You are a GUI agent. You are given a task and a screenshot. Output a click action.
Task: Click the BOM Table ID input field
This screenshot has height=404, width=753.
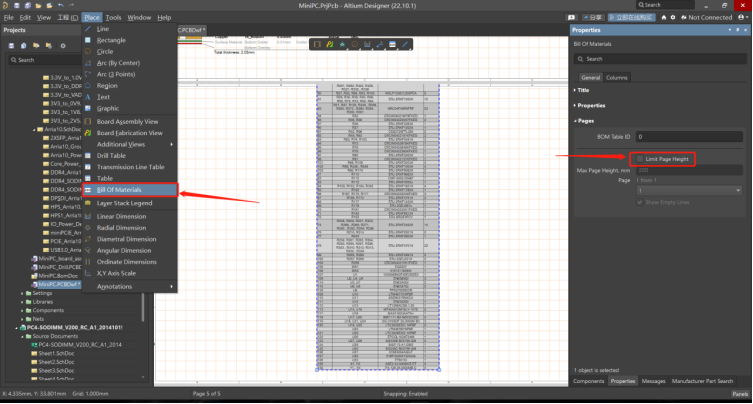(x=690, y=136)
